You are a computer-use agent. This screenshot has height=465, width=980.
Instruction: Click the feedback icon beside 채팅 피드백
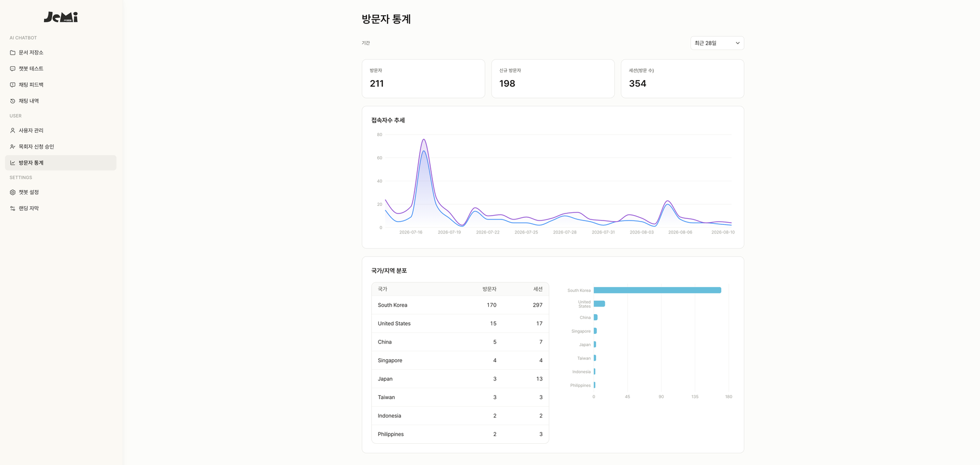tap(13, 85)
